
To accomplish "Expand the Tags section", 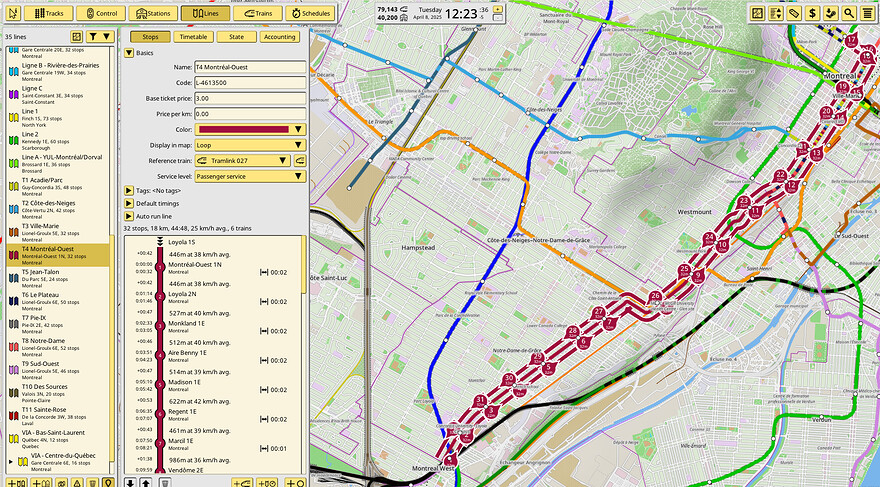I will 129,191.
